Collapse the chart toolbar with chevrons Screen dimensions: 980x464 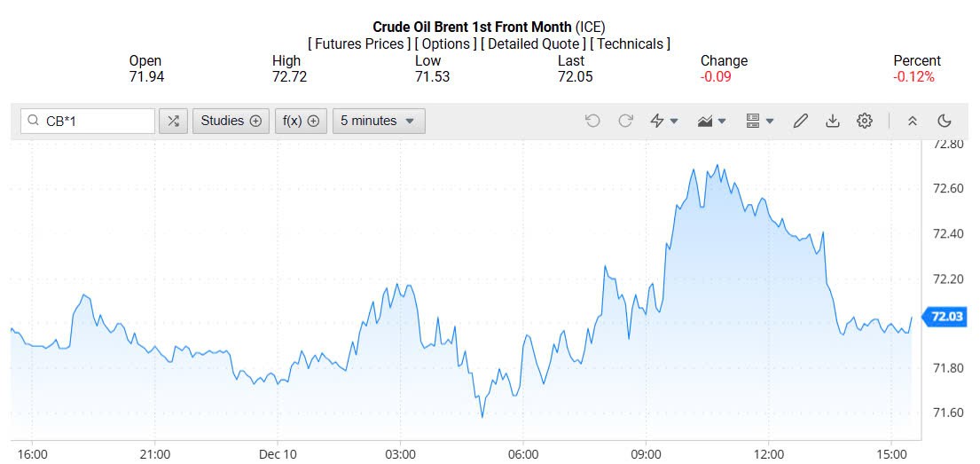click(912, 121)
